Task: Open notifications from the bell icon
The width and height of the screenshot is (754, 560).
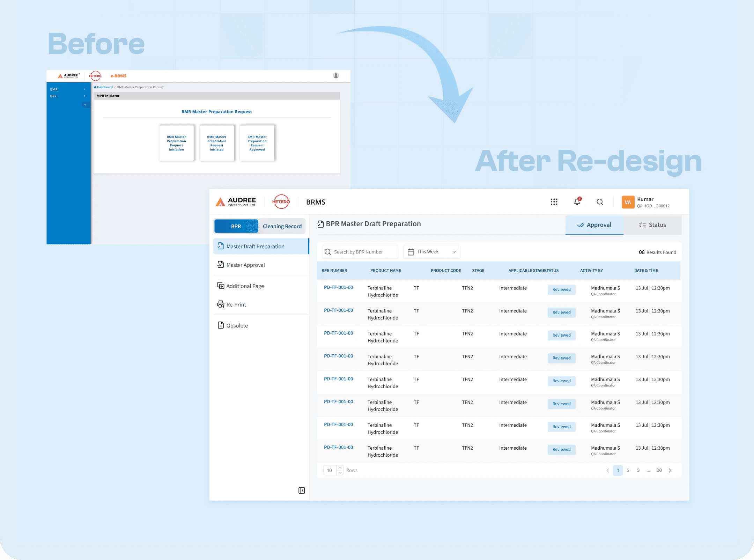Action: pos(577,202)
